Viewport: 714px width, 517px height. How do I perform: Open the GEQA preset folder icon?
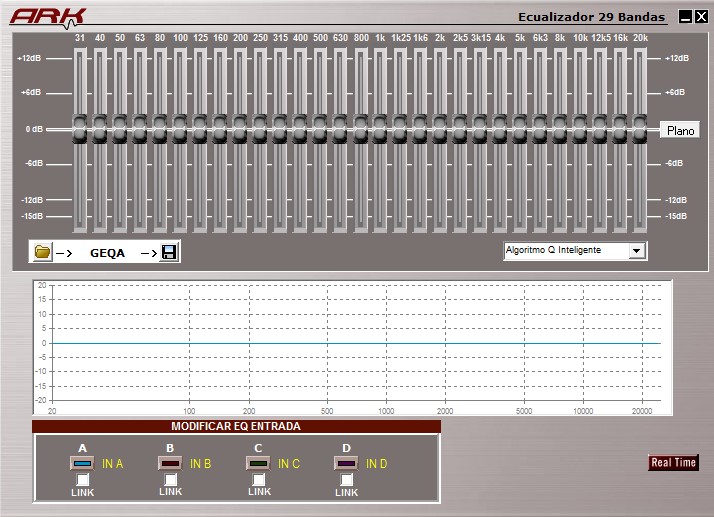point(42,251)
